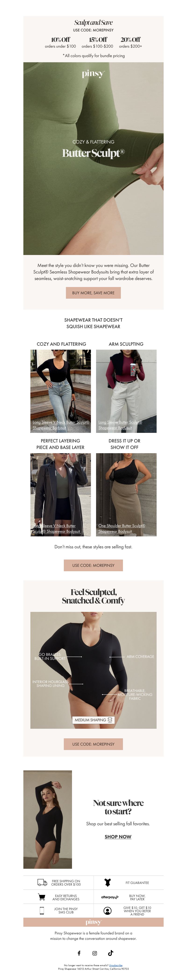The width and height of the screenshot is (187, 980).
Task: Click the afterpay logo
Action: point(110,897)
